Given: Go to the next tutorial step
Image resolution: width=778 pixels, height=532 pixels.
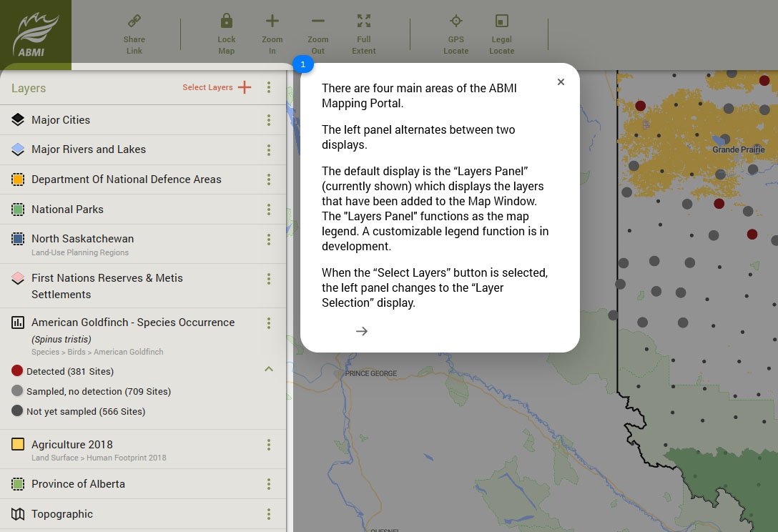Looking at the screenshot, I should 362,331.
